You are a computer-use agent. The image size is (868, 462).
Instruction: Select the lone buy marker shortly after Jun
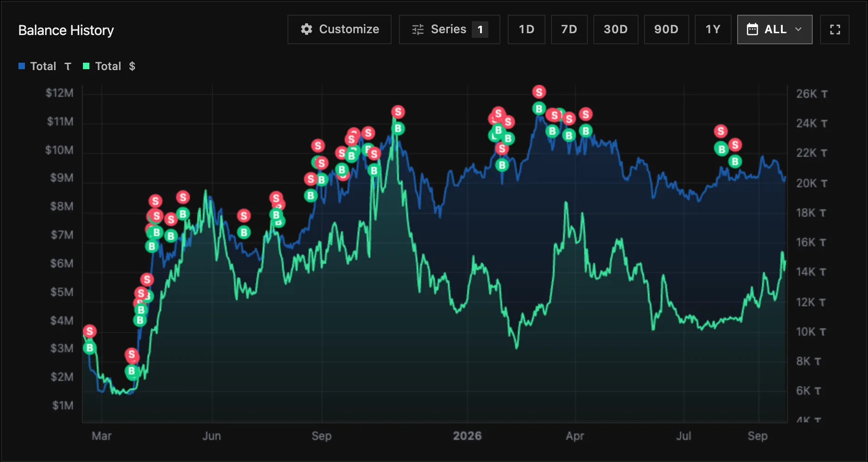(244, 232)
